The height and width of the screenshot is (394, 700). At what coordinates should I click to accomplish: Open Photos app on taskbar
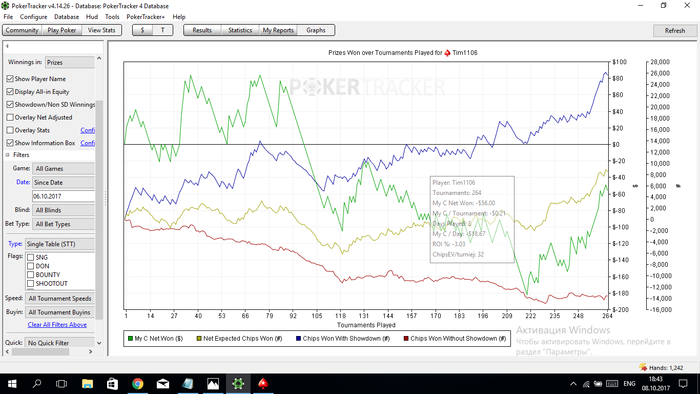(213, 384)
